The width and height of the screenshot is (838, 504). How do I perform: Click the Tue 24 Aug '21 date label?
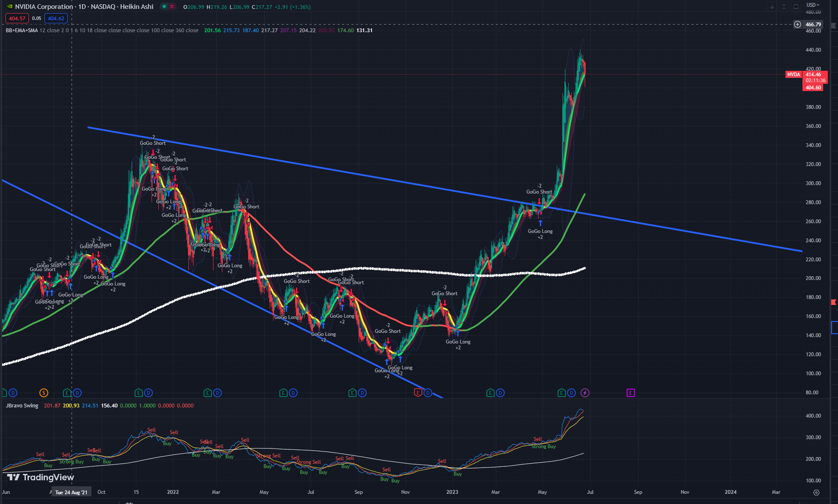click(x=71, y=492)
